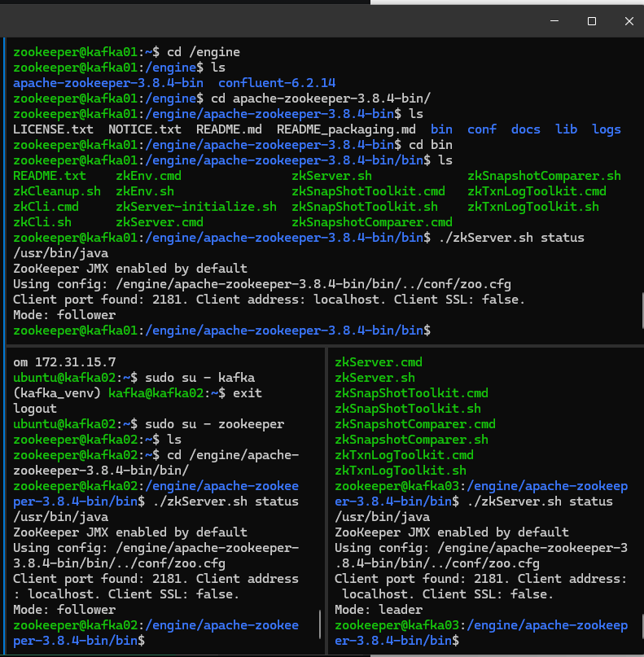The width and height of the screenshot is (644, 657).
Task: Click the confluent-6.2.14 directory name
Action: click(277, 82)
